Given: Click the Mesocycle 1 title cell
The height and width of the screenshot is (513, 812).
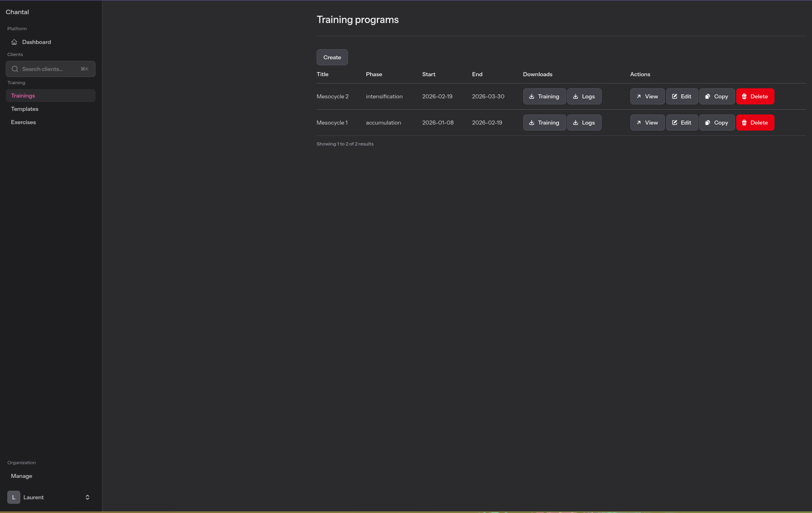Looking at the screenshot, I should tap(332, 123).
